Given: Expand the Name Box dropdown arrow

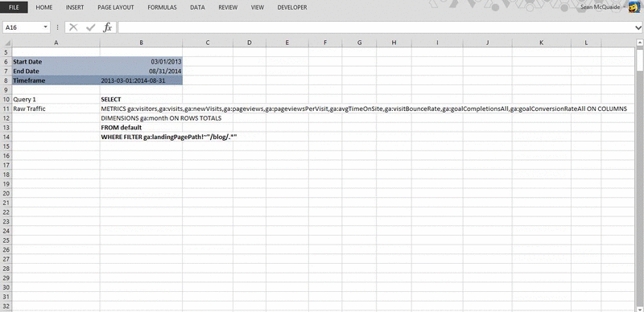Looking at the screenshot, I should 46,27.
